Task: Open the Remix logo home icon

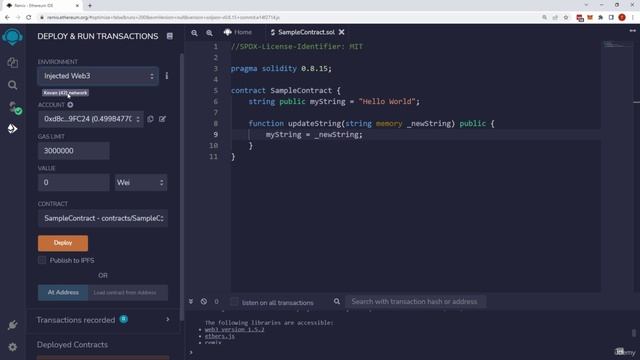Action: [x=12, y=37]
